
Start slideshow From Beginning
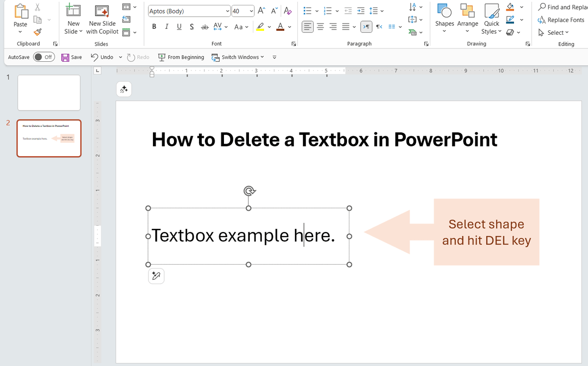click(181, 57)
